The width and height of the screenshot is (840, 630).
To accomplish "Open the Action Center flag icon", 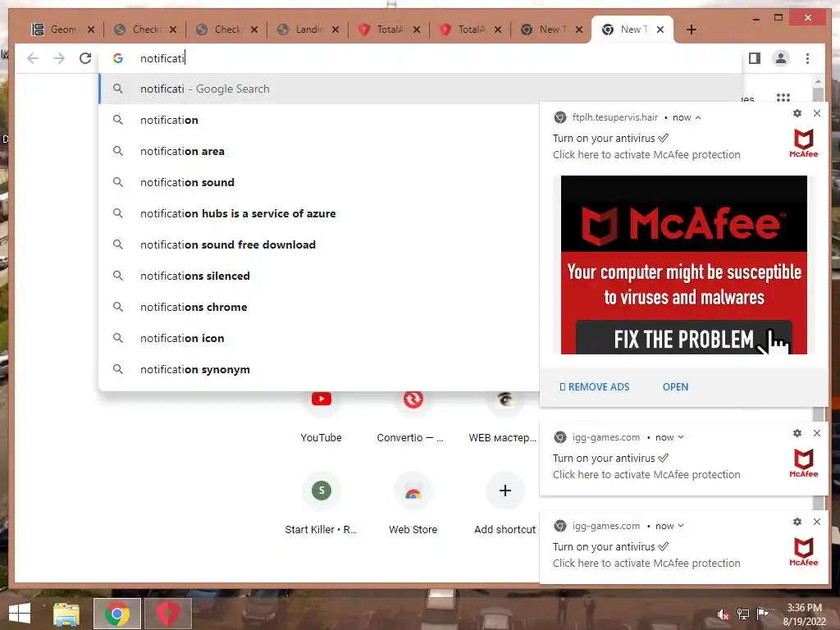I will (762, 614).
